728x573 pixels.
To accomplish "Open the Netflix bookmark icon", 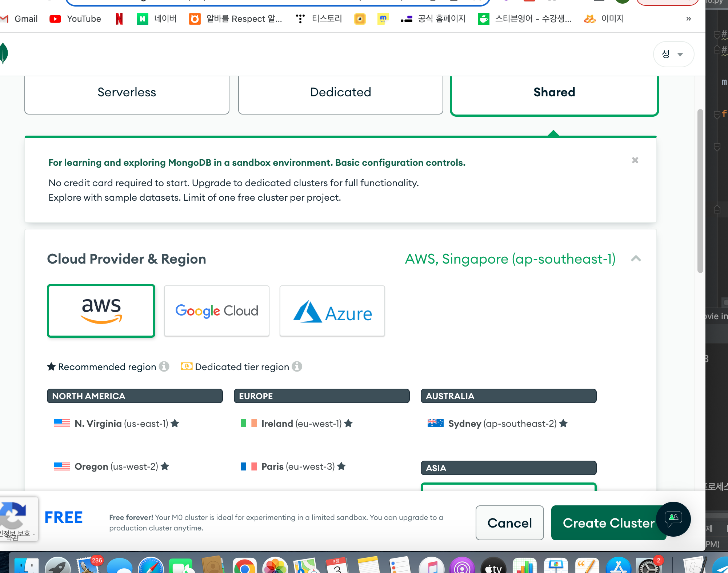I will point(119,19).
